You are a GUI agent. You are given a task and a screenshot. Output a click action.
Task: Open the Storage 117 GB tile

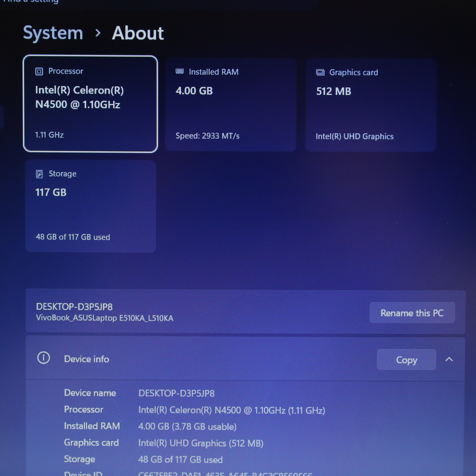91,206
